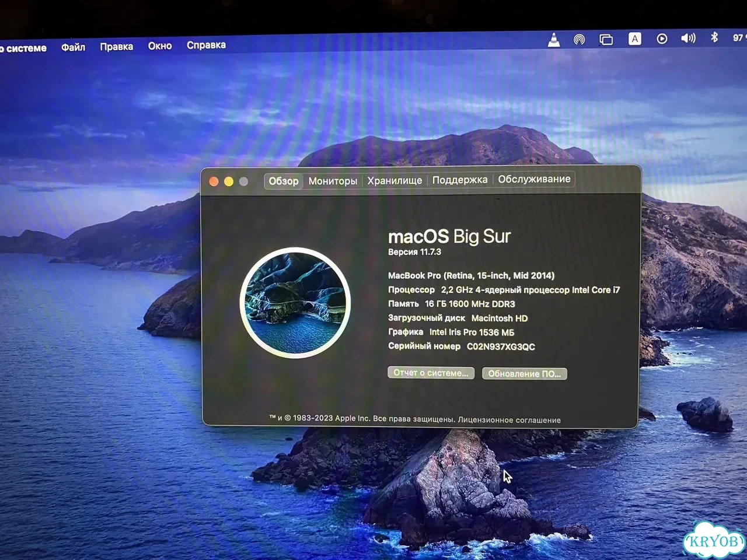Open the keyboard input source 'A' icon
The height and width of the screenshot is (560, 747).
pyautogui.click(x=634, y=39)
